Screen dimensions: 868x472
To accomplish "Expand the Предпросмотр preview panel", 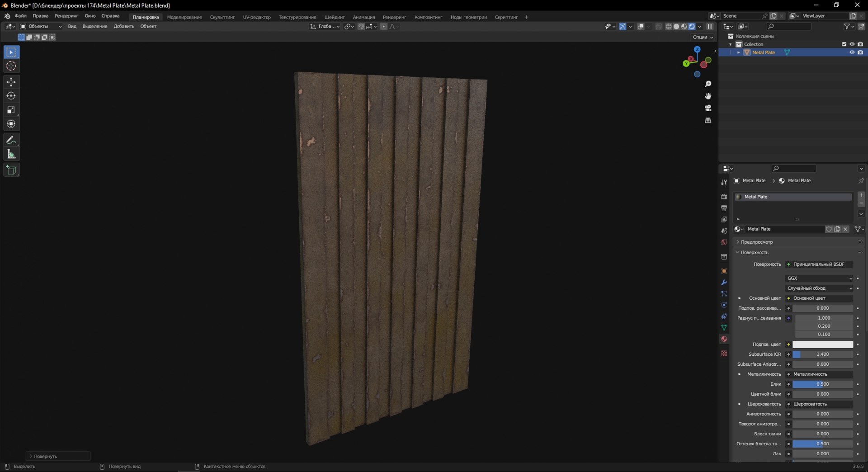I will point(757,242).
